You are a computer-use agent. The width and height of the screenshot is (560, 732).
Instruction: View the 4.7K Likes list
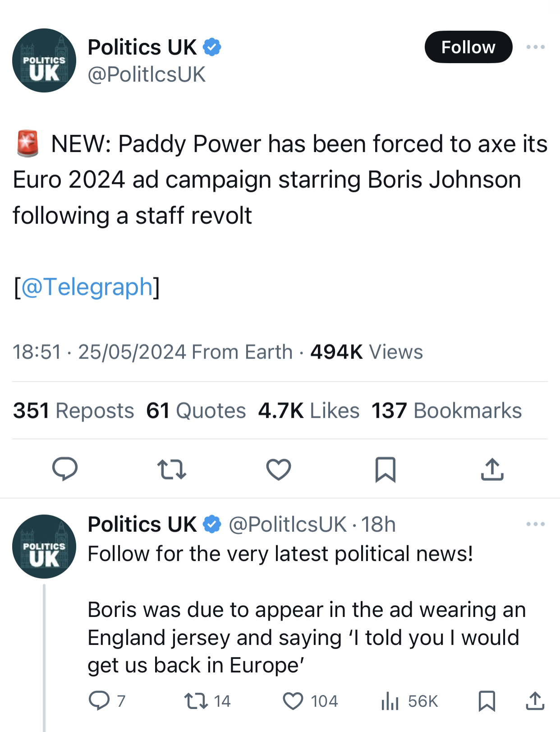coord(309,410)
